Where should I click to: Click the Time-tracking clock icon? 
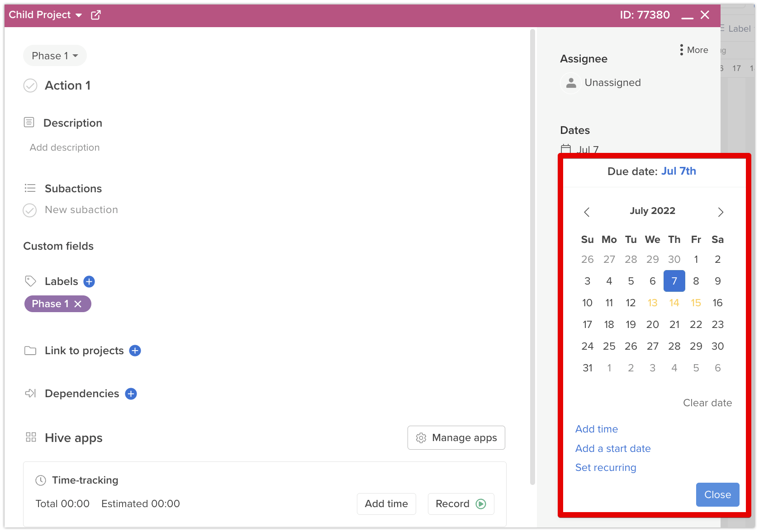[41, 480]
